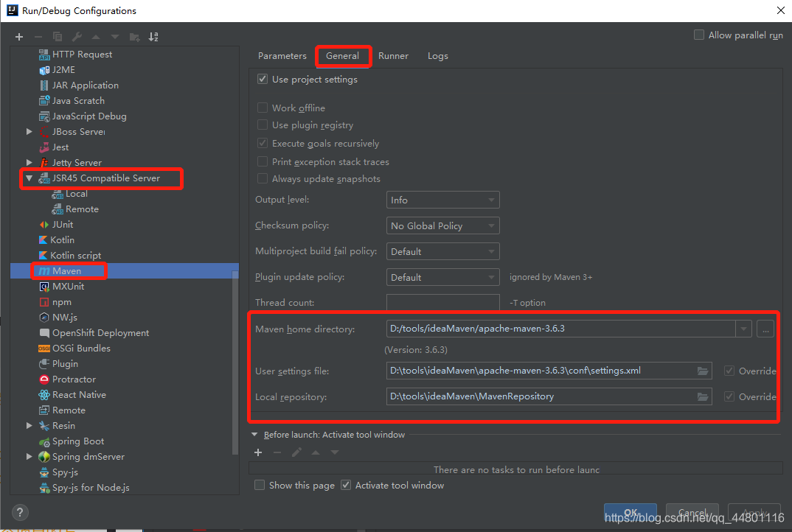Open Multiproject build fail policy dropdown
The width and height of the screenshot is (792, 532).
[x=443, y=251]
